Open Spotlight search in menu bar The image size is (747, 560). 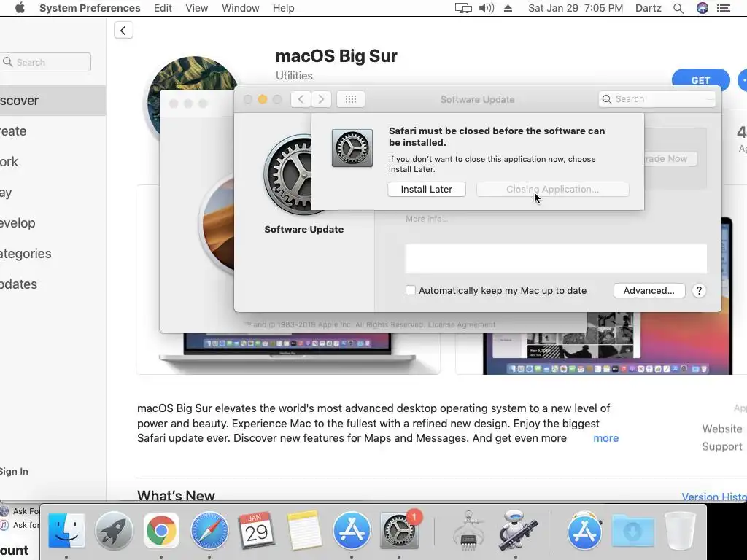coord(678,8)
